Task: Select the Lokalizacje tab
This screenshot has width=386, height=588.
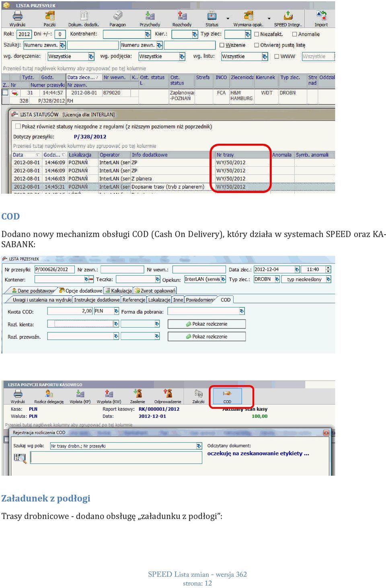Action: 159,300
